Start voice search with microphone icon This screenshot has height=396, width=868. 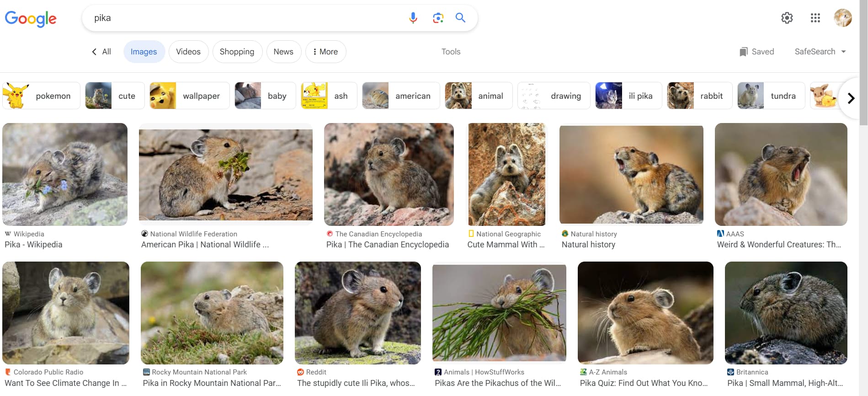tap(413, 18)
